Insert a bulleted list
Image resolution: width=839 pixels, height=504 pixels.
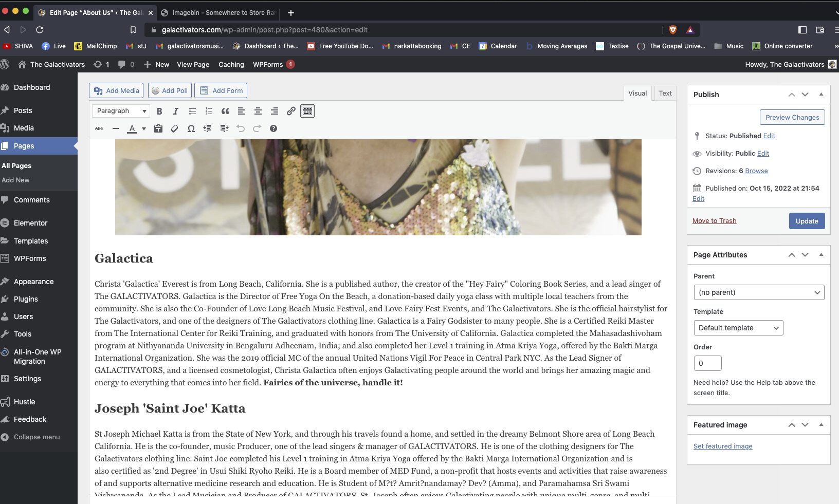(192, 111)
